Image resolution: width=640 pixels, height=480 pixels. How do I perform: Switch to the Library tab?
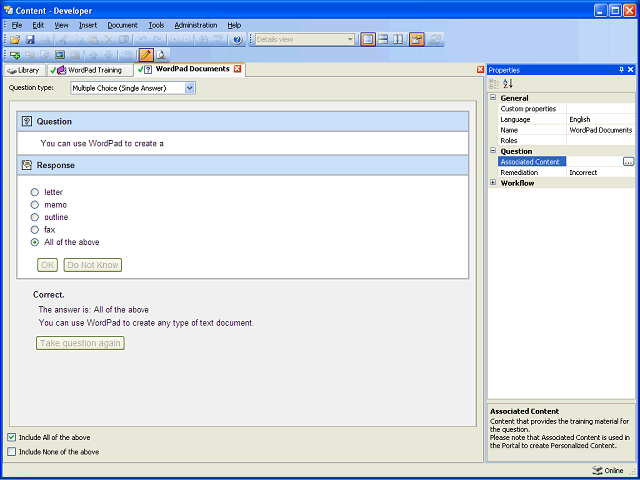tap(24, 70)
